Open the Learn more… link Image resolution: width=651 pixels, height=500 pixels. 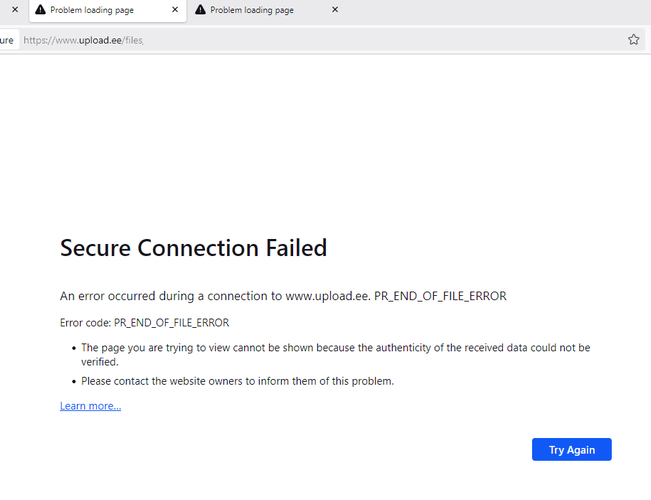tap(91, 406)
